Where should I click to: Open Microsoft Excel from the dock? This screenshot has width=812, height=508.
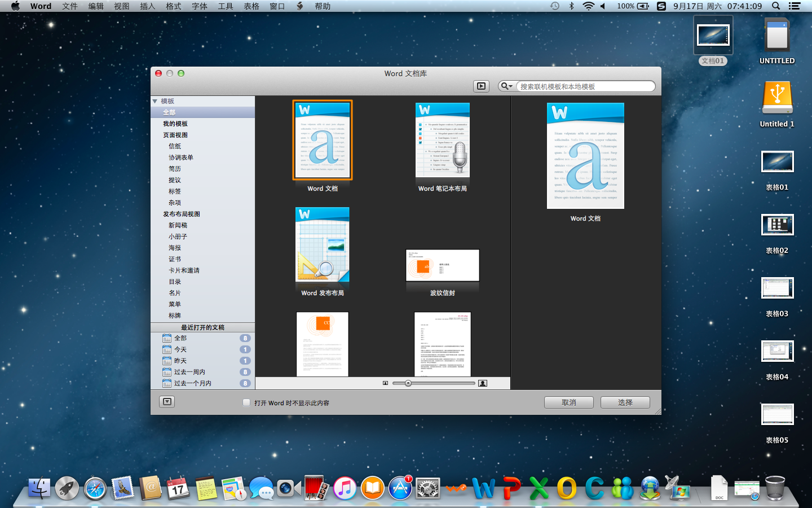pos(539,488)
